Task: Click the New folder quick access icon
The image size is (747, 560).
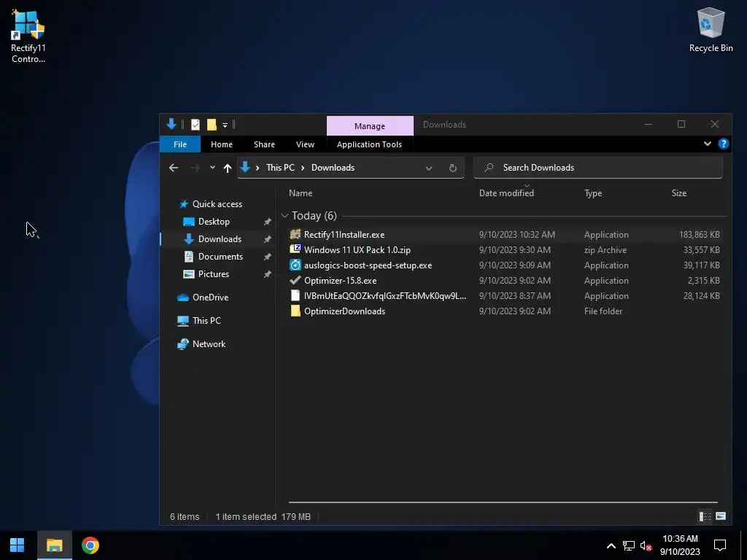Action: pos(212,125)
